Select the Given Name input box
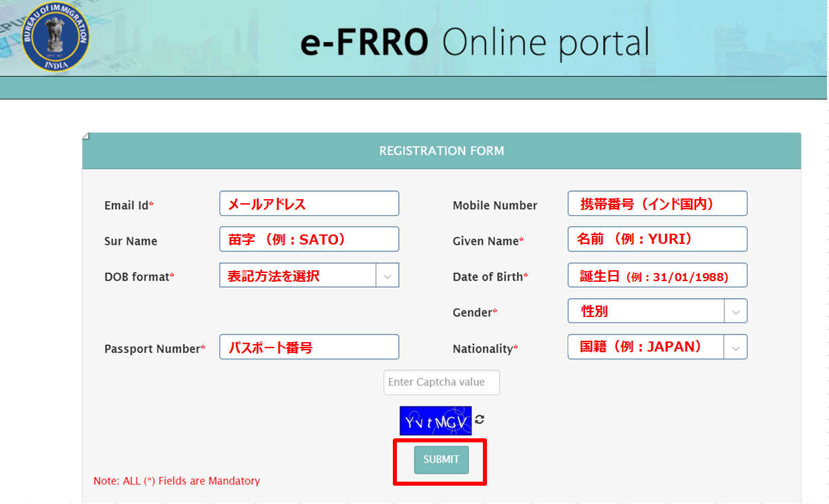The image size is (829, 504). pos(657,238)
